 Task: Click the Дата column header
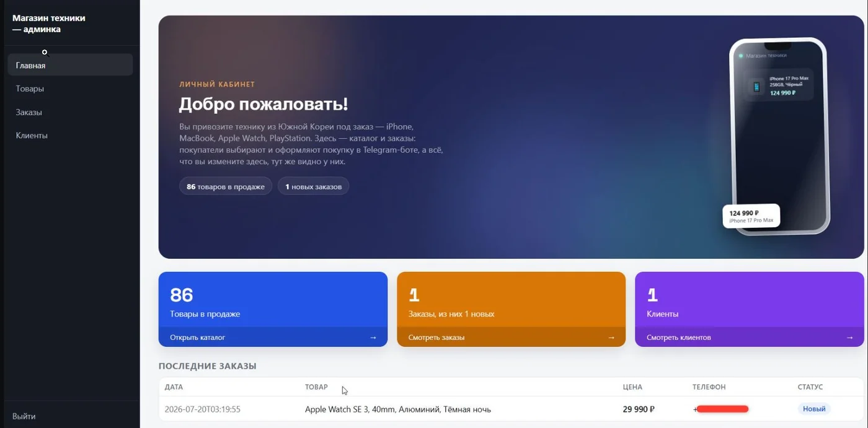pos(174,387)
